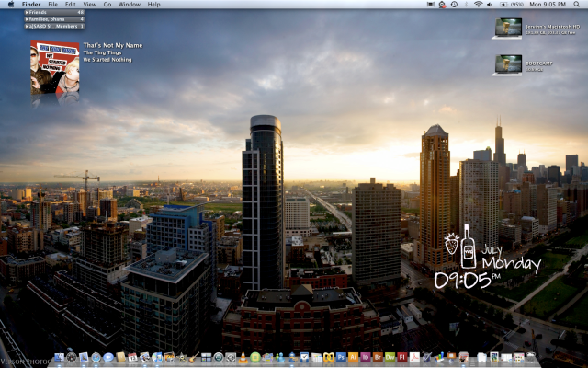The height and width of the screenshot is (368, 588).
Task: Click the That's Not My Name song title
Action: coord(111,44)
